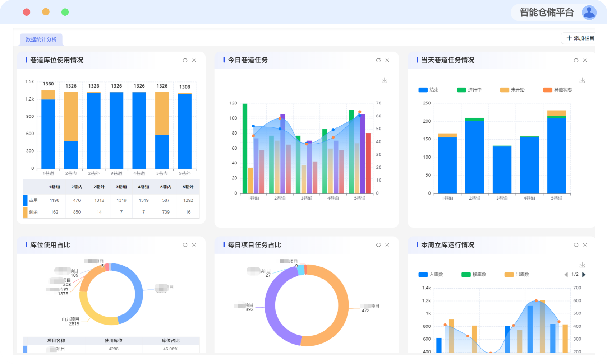Image resolution: width=607 pixels, height=364 pixels.
Task: Download the 今日巷道任务 chart image
Action: click(x=384, y=80)
